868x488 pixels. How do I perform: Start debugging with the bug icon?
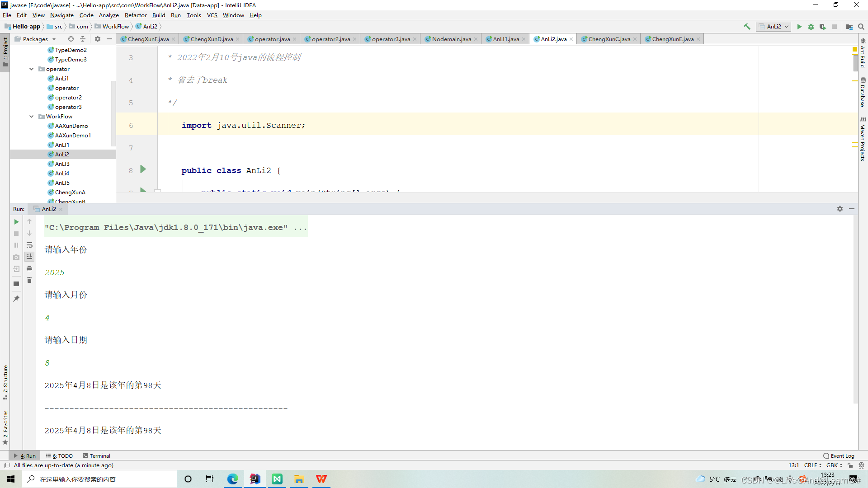point(811,27)
